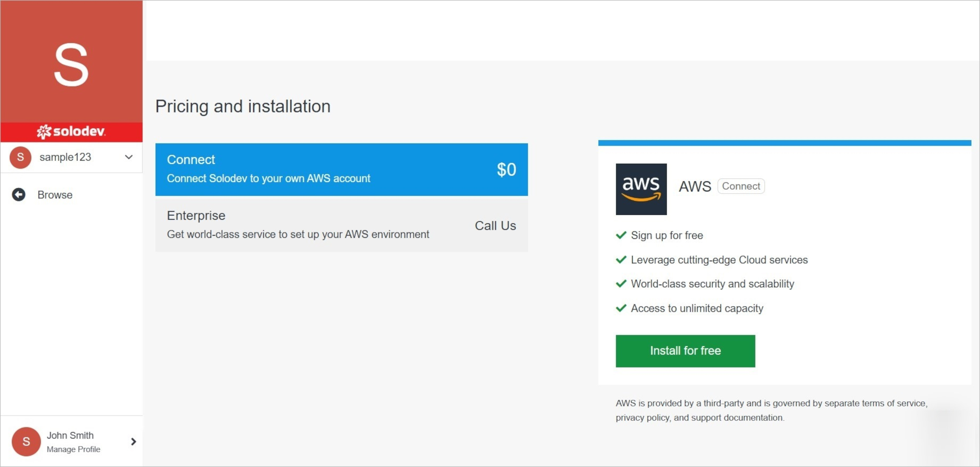The height and width of the screenshot is (467, 980).
Task: Click the sample123 account name
Action: [65, 157]
